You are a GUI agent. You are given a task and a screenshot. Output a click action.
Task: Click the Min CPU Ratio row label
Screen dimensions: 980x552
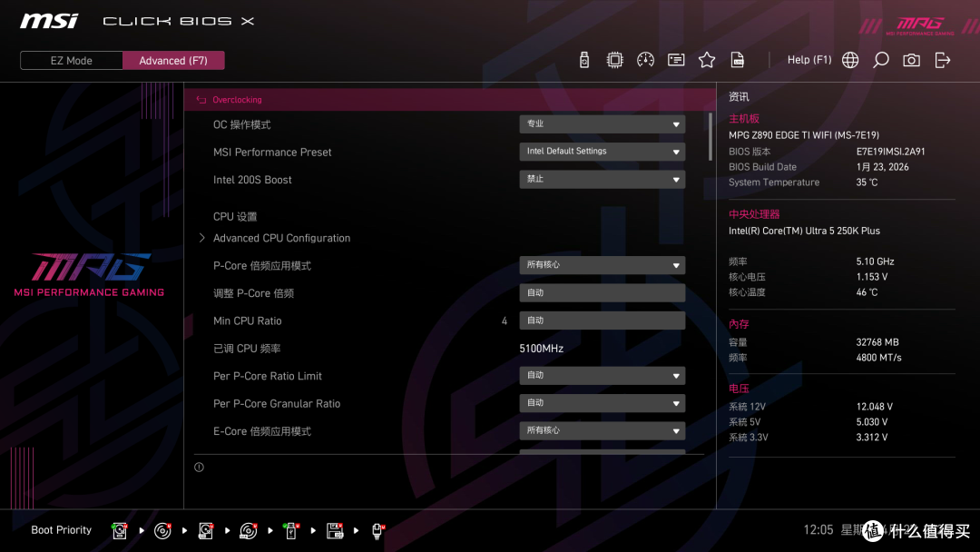248,320
